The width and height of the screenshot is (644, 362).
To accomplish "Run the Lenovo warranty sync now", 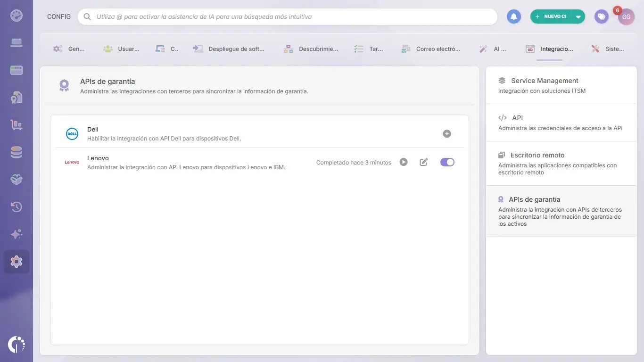I will (404, 162).
